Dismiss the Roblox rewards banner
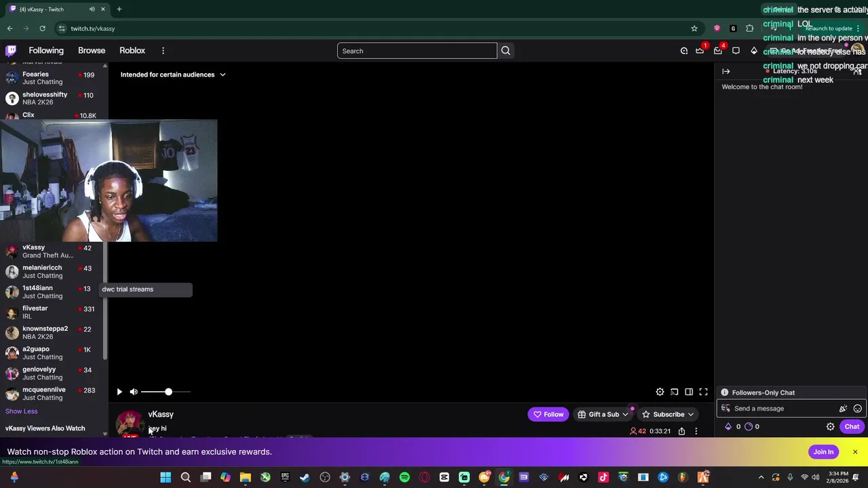The height and width of the screenshot is (488, 868). click(x=855, y=452)
